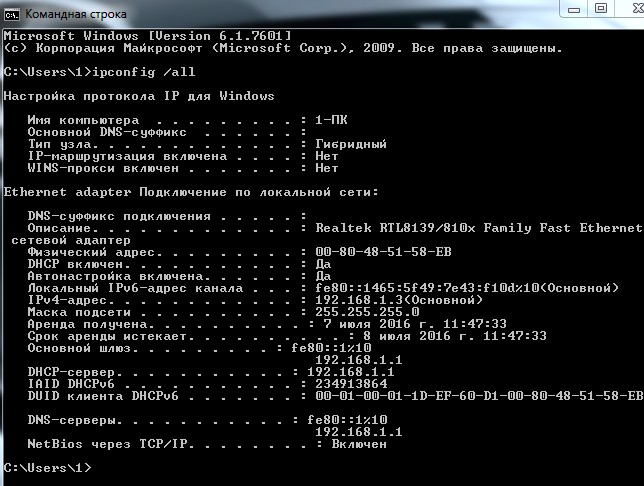Click the IAID DHCPv6 value '234913864'
Screen dimensions: 644x486
[x=351, y=384]
